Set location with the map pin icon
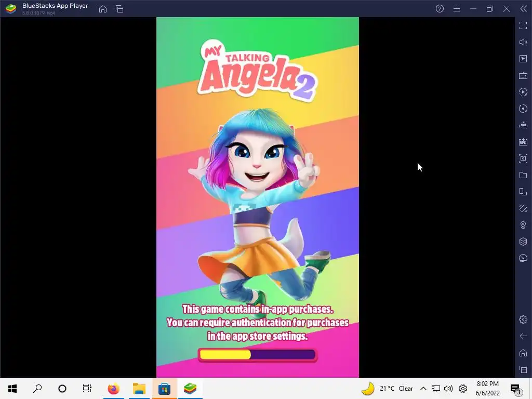The height and width of the screenshot is (399, 532). 523,225
